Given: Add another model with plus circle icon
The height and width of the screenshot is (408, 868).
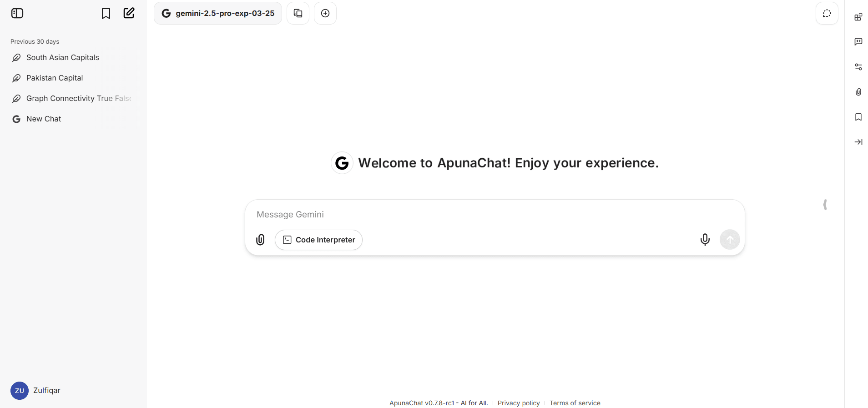Looking at the screenshot, I should pos(325,13).
